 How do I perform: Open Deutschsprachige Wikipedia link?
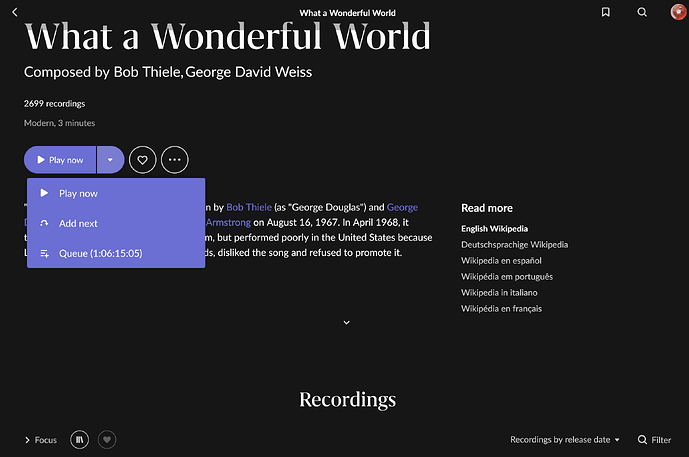pyautogui.click(x=515, y=245)
